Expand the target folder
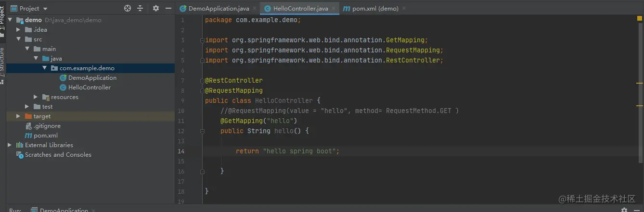 (18, 116)
